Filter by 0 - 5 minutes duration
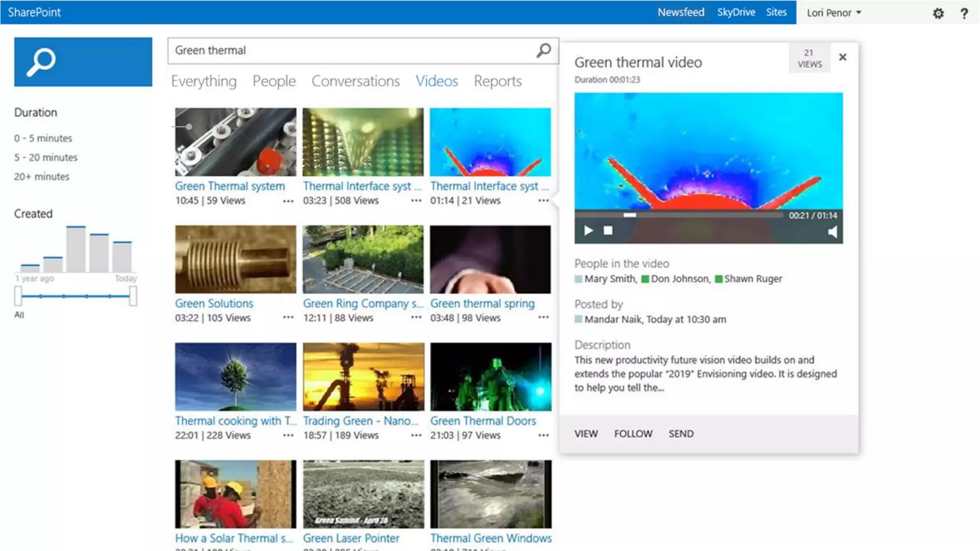 43,138
